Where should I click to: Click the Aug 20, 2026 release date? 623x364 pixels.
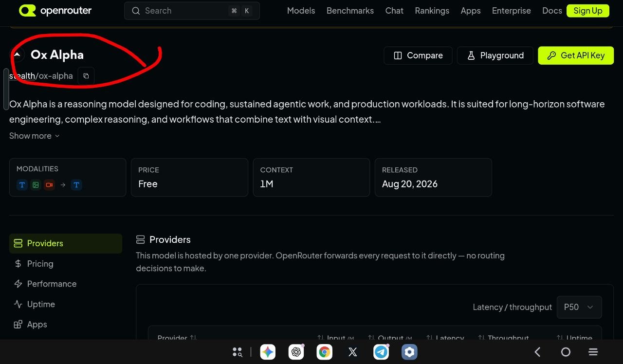click(410, 184)
